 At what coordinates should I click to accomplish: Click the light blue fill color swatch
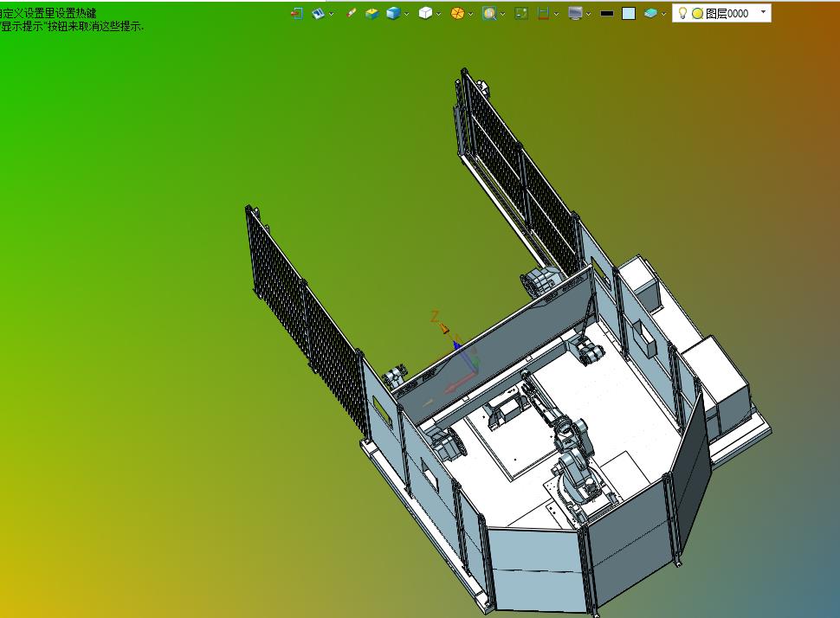pyautogui.click(x=629, y=13)
